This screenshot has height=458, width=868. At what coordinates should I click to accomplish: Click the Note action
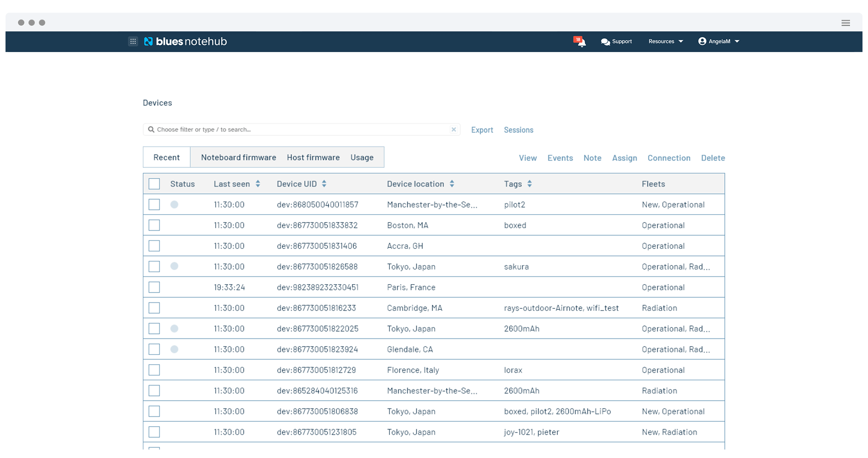592,158
